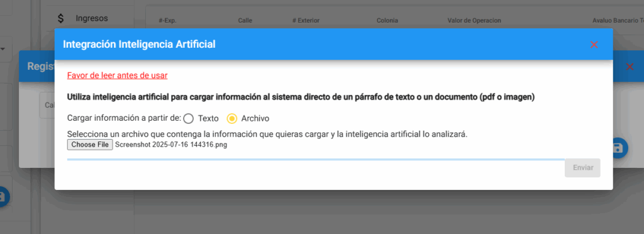The image size is (644, 234).
Task: Click the selected file name Screenshot 2025-07-16 144316.png
Action: (171, 145)
